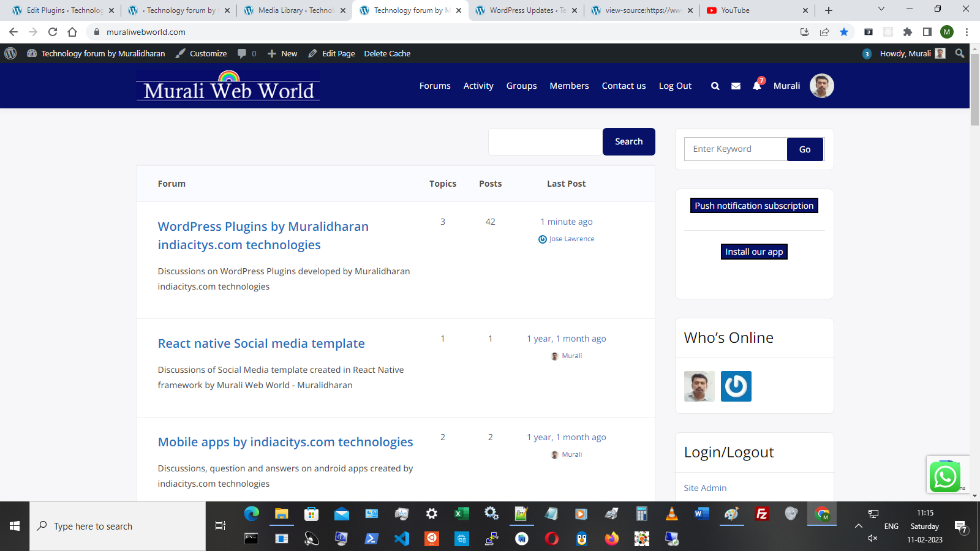980x551 pixels.
Task: Show hidden system tray icons chevron
Action: coord(859,526)
